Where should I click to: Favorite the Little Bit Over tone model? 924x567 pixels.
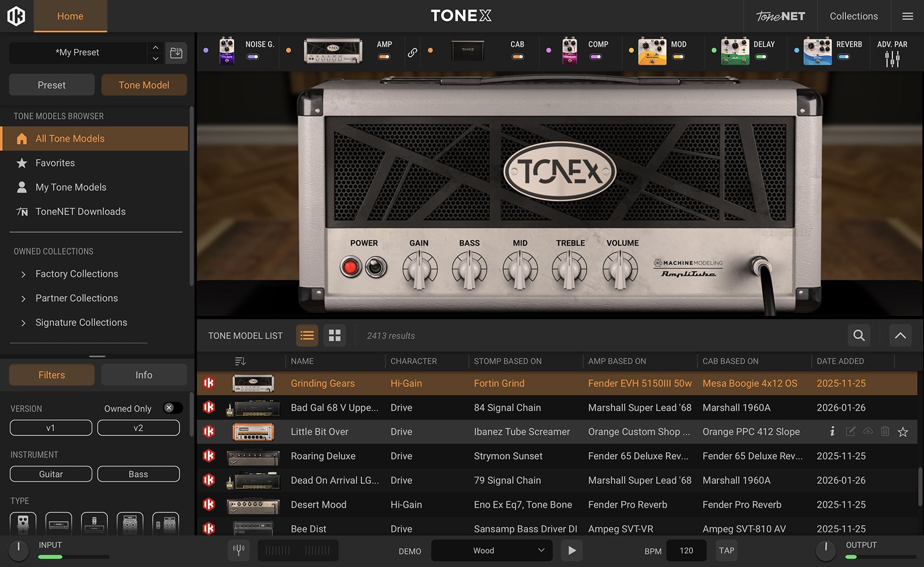[x=903, y=431]
